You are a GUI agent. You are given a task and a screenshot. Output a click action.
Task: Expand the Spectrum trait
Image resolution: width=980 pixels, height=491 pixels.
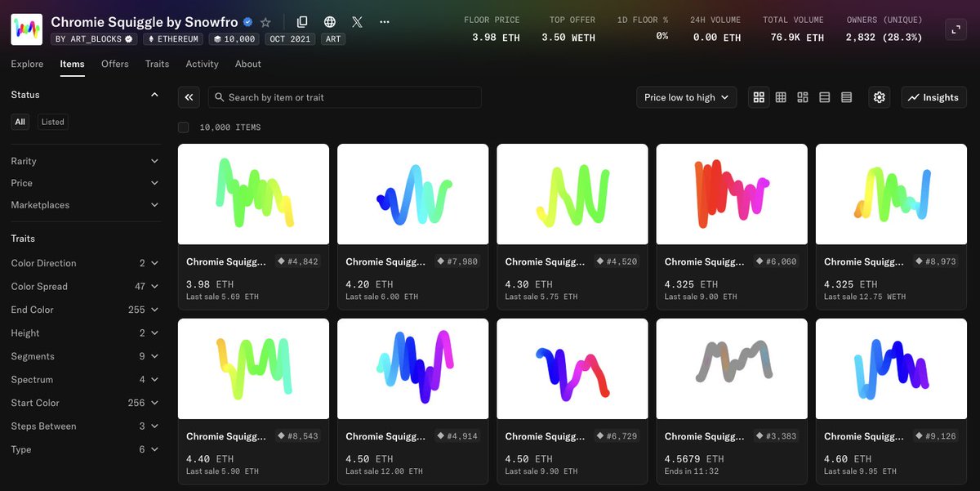pos(86,380)
